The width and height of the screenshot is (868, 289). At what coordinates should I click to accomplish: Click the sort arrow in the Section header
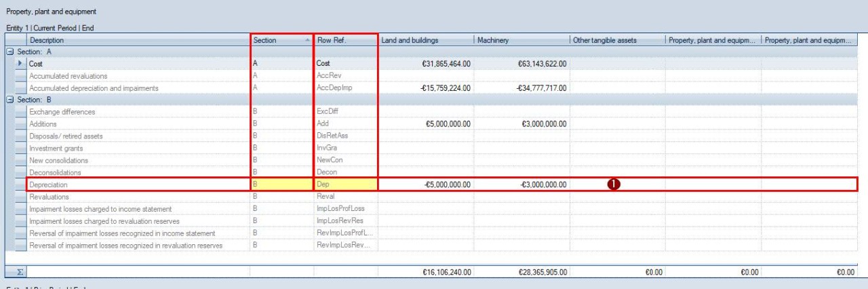click(306, 40)
